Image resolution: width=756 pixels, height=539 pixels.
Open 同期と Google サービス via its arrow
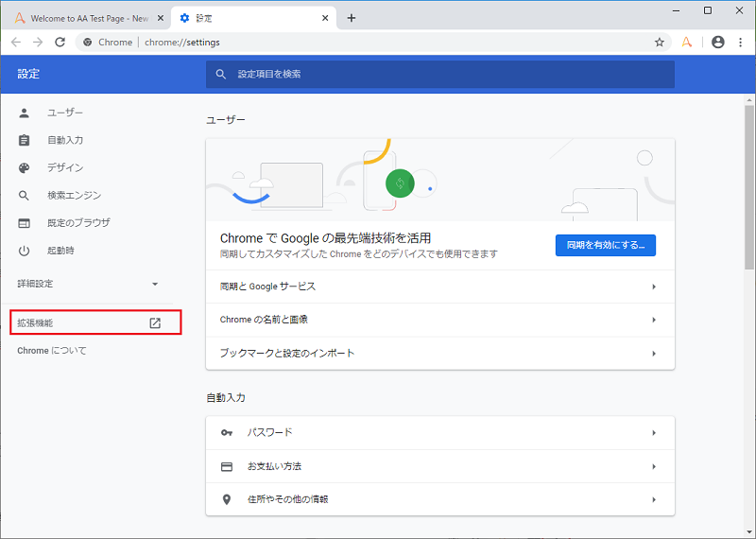point(654,287)
